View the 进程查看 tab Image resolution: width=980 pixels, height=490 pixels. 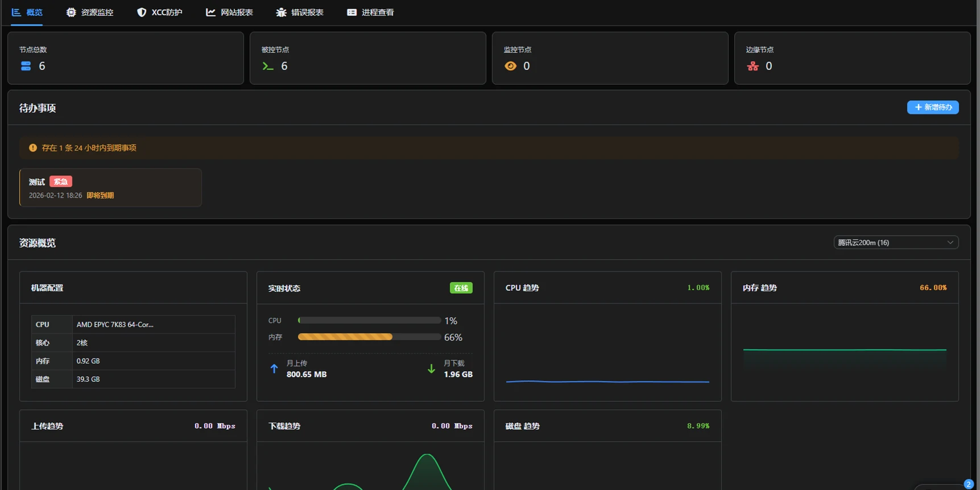pyautogui.click(x=370, y=13)
